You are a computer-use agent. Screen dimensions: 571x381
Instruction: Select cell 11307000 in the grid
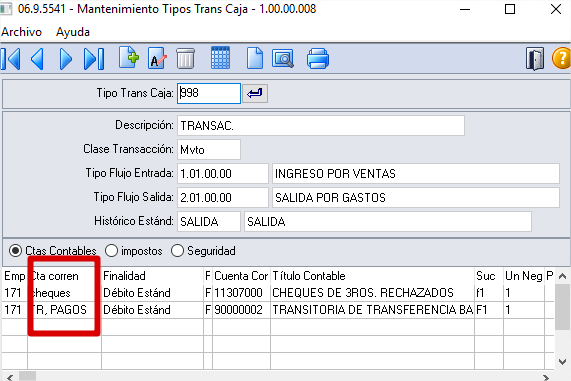coord(241,293)
